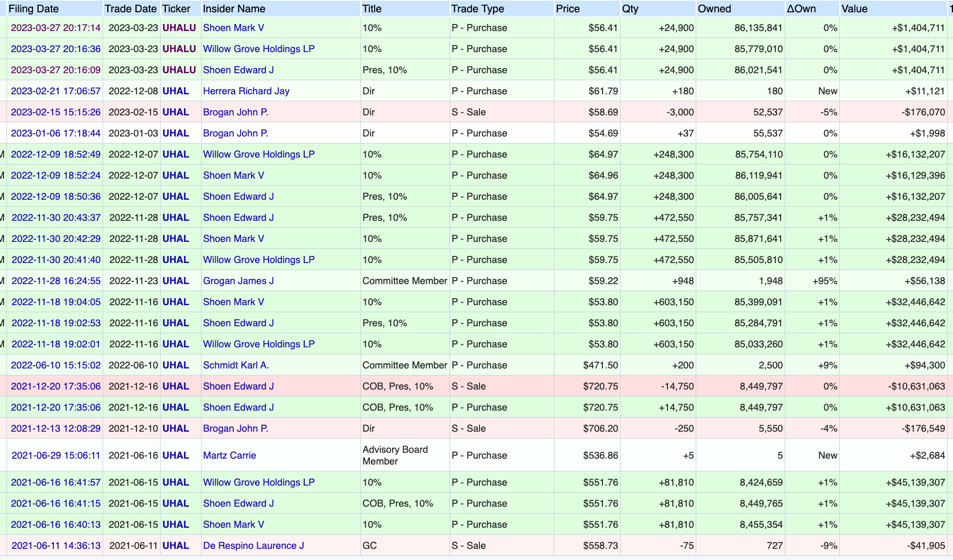
Task: Open Shoen Edward J in $720.75 sale row
Action: click(239, 386)
